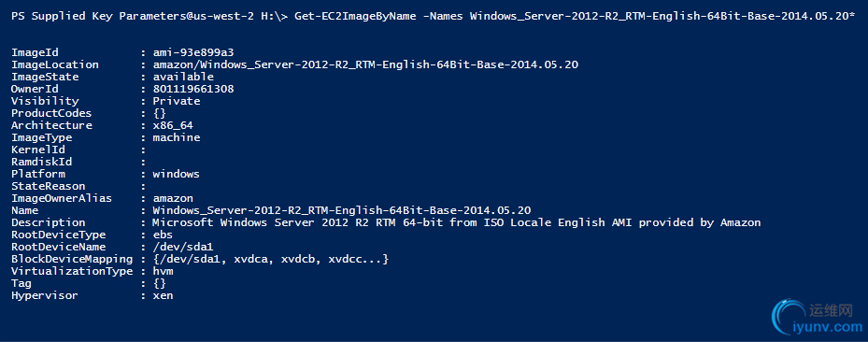
Task: Click the BlockDeviceMapping list value
Action: pos(271,260)
